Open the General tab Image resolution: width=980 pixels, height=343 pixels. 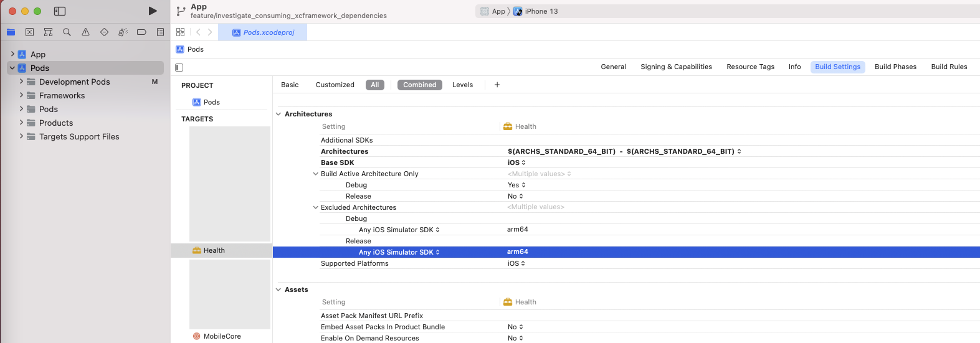(x=614, y=67)
